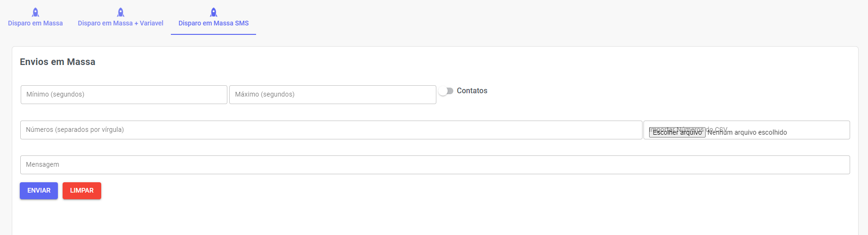Screen dimensions: 868x235
Task: Toggle the Contatos switch on
Action: click(x=445, y=91)
